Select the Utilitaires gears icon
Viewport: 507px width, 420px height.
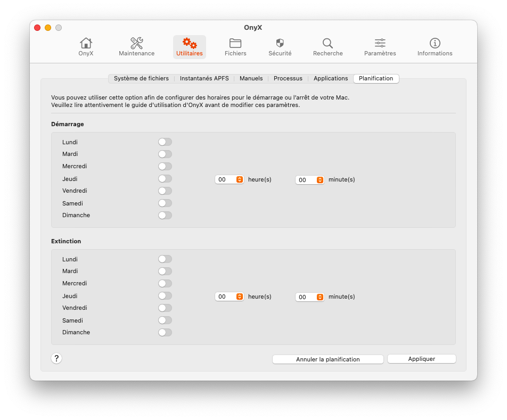pyautogui.click(x=190, y=47)
